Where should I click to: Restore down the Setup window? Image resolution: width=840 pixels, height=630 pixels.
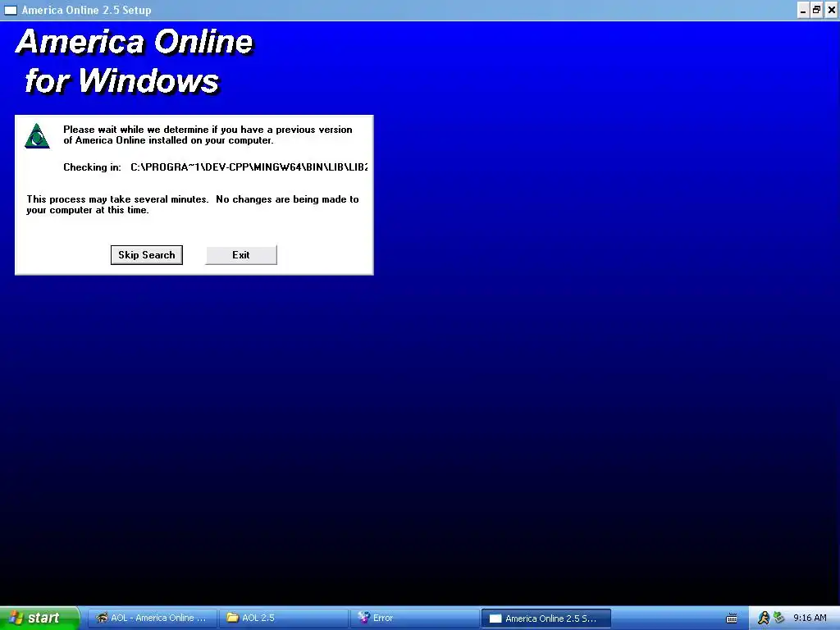pos(816,10)
